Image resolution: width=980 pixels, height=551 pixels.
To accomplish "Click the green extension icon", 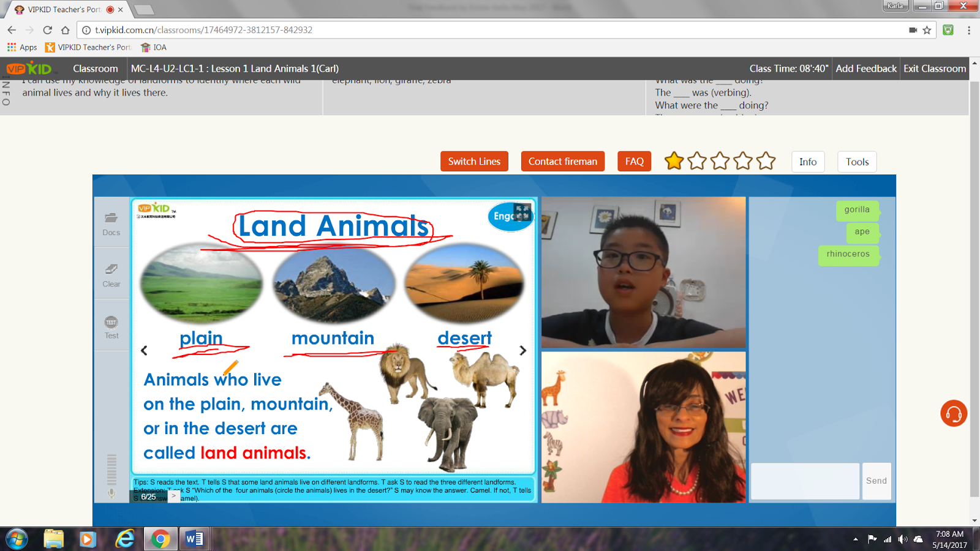I will pyautogui.click(x=948, y=30).
